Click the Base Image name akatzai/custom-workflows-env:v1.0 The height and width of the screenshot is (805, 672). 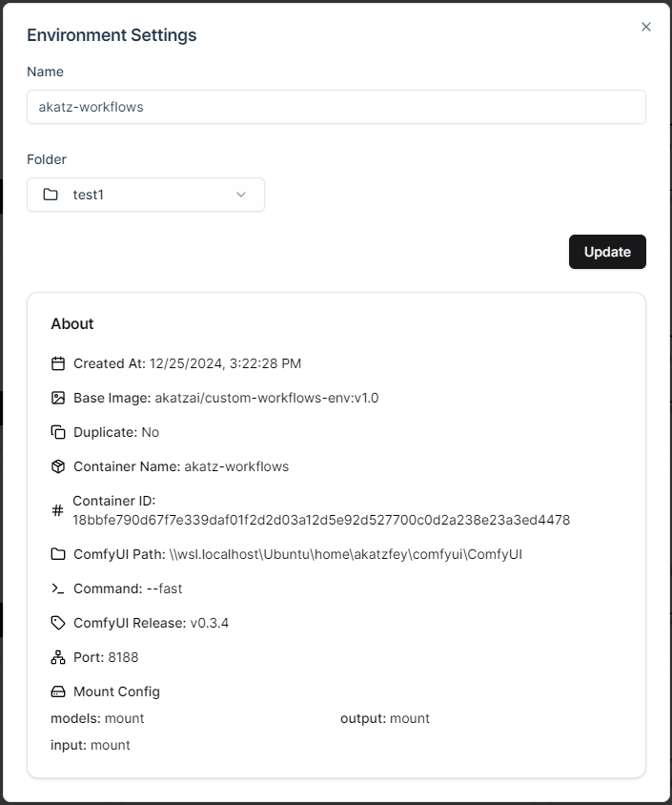pos(267,398)
